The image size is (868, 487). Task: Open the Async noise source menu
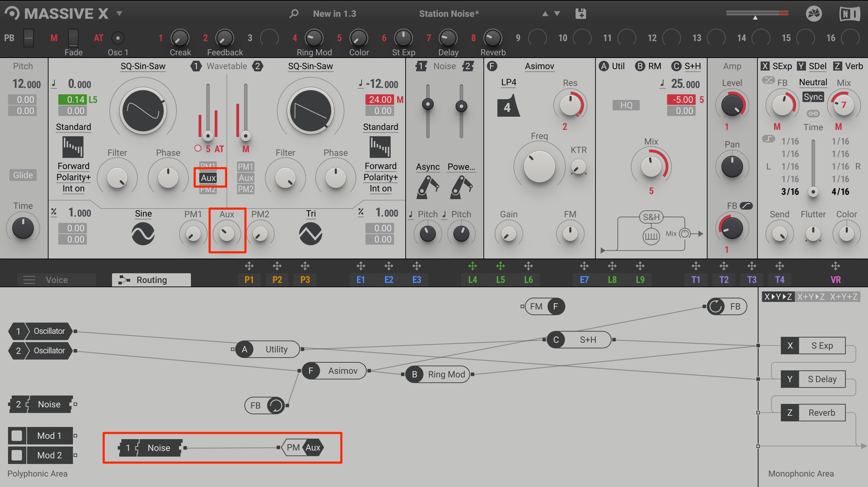click(x=428, y=167)
